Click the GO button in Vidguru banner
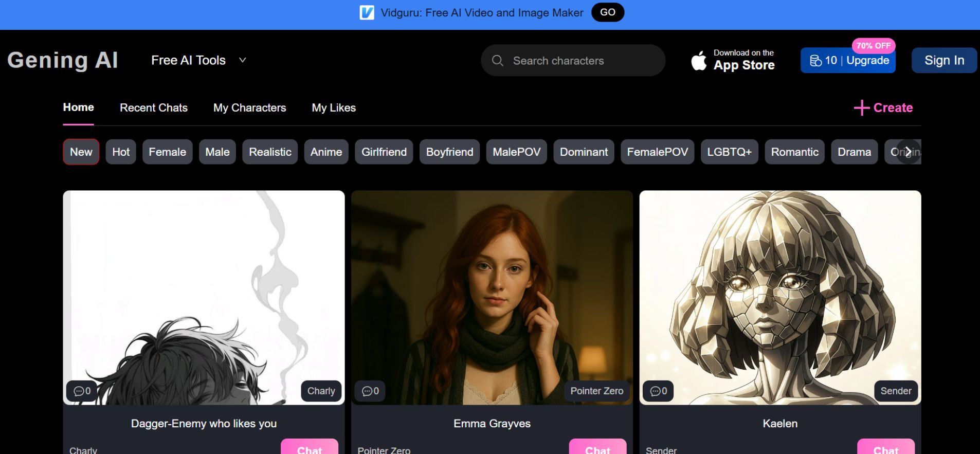This screenshot has width=980, height=454. (x=607, y=12)
